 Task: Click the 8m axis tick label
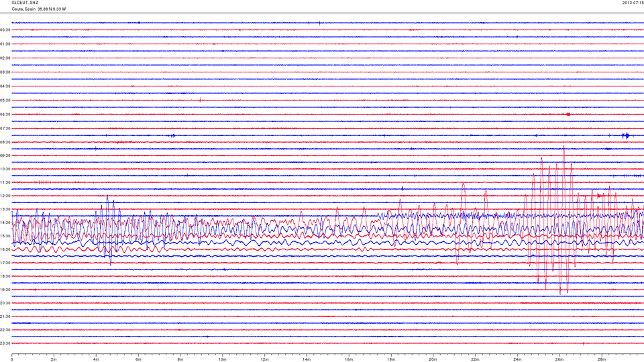click(180, 359)
